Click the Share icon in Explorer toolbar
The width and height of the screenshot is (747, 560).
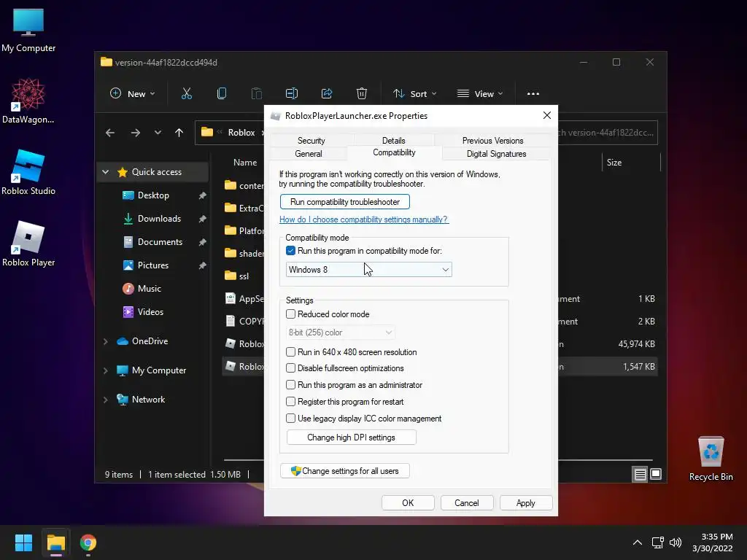coord(327,94)
